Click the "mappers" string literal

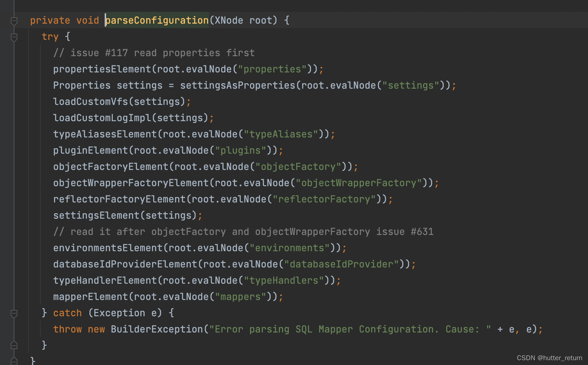(x=241, y=297)
